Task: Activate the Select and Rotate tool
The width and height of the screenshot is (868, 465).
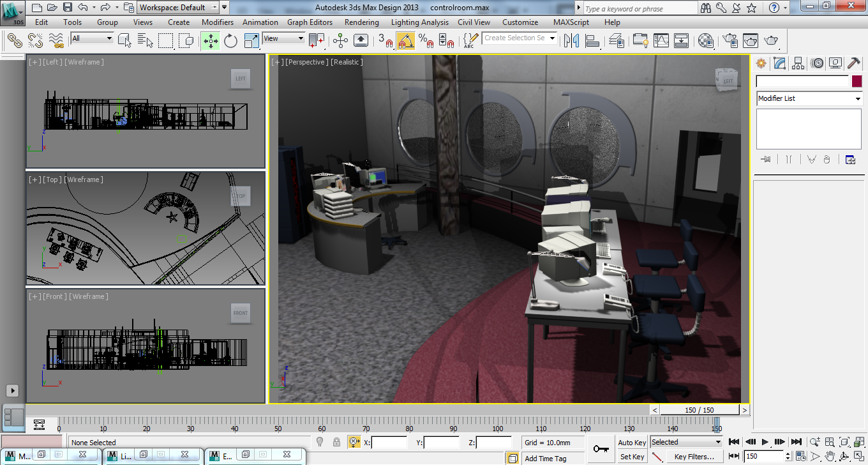Action: point(230,41)
